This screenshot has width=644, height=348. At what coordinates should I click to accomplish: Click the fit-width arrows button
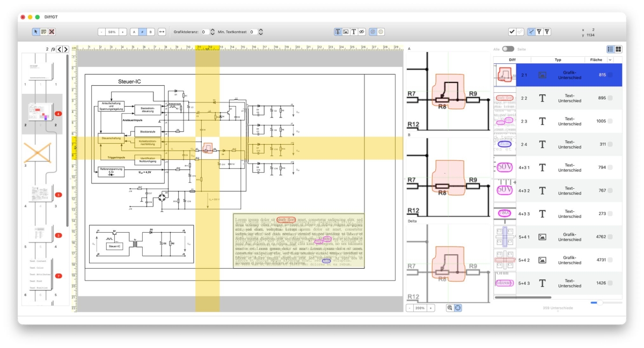pos(162,32)
